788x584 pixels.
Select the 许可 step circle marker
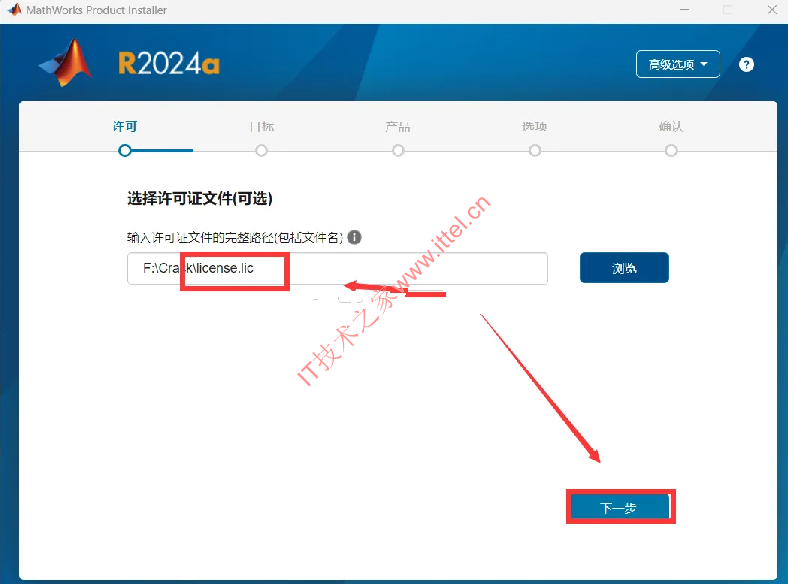(125, 150)
